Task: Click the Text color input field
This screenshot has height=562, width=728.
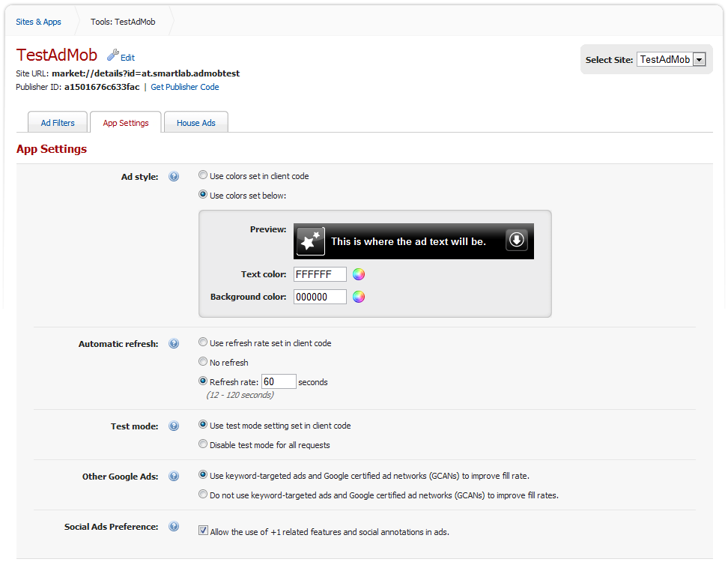Action: (x=320, y=274)
